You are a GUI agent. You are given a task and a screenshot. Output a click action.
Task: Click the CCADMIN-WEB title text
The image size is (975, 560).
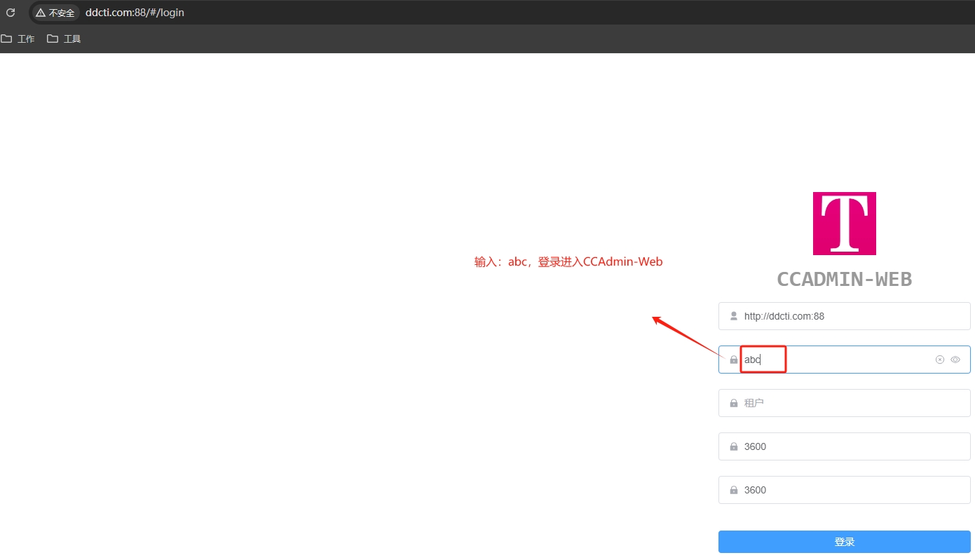[844, 279]
